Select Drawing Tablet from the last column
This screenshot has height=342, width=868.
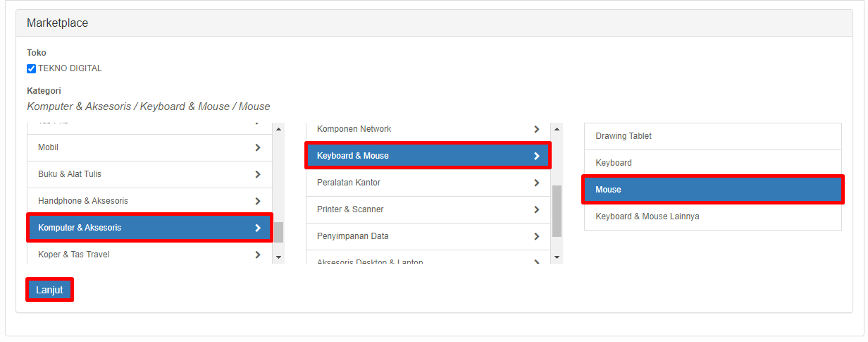(712, 136)
